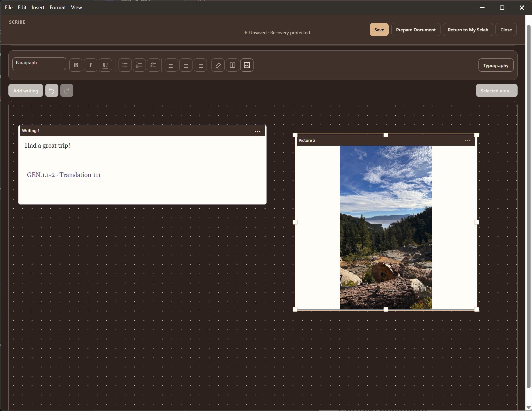
Task: Click the right-middle resize handle of Picture 2
Action: point(477,222)
